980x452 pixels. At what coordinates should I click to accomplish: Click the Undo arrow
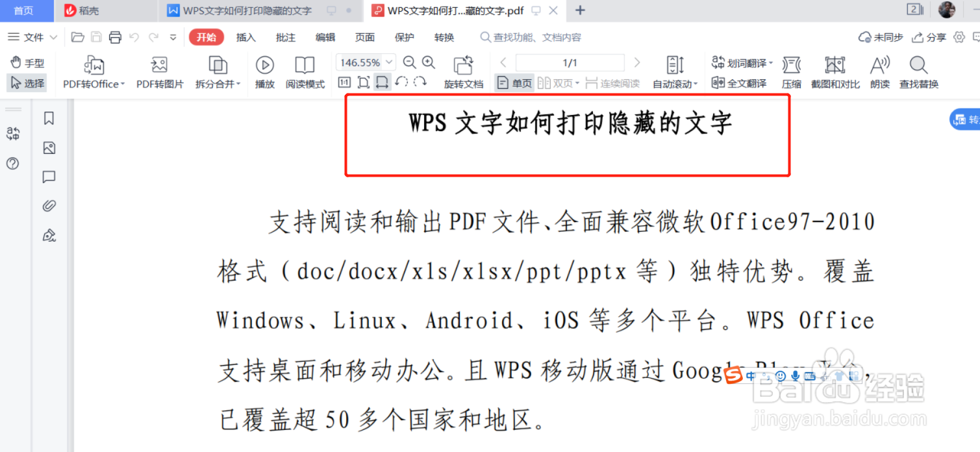click(134, 37)
